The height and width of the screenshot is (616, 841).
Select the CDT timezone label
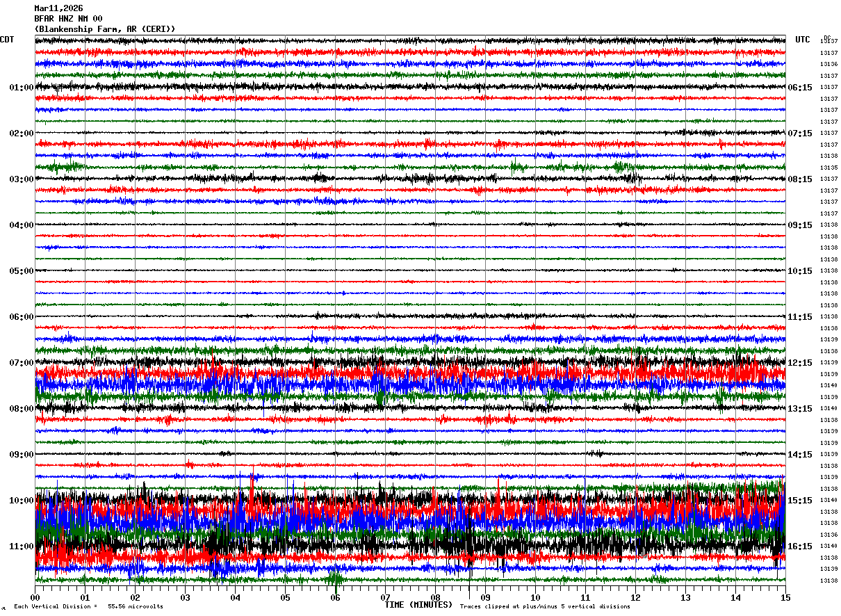tap(7, 40)
